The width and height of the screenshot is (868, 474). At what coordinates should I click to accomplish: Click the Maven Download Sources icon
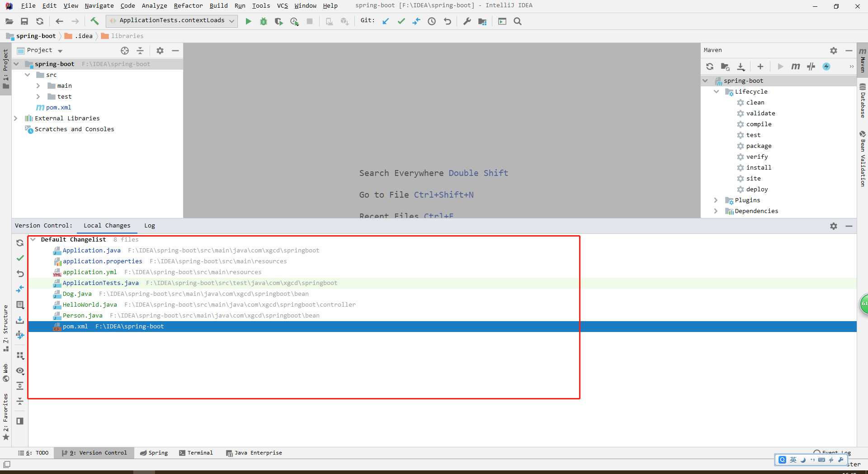point(741,66)
